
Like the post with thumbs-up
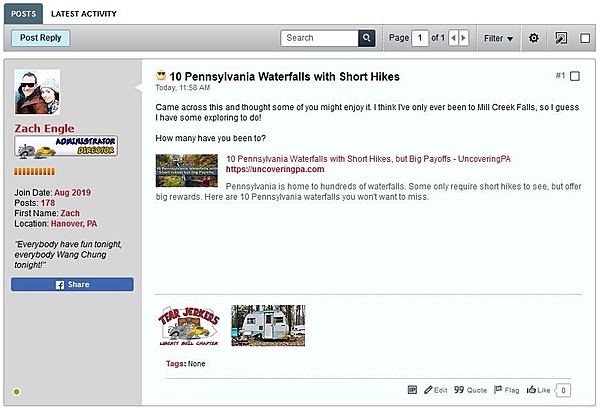coord(539,389)
